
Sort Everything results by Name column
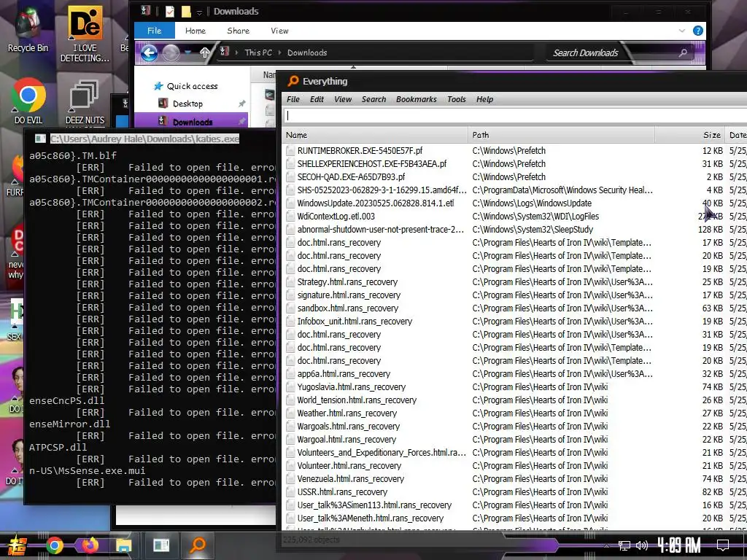tap(375, 135)
